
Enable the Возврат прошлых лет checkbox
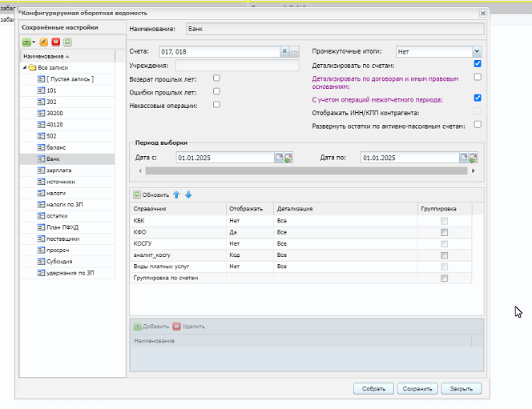click(216, 78)
